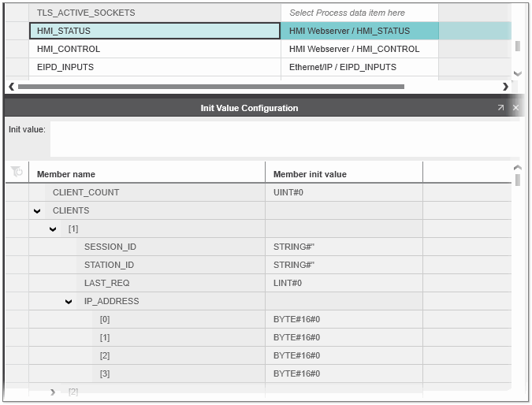Collapse the IP_ADDRESS node

point(69,302)
